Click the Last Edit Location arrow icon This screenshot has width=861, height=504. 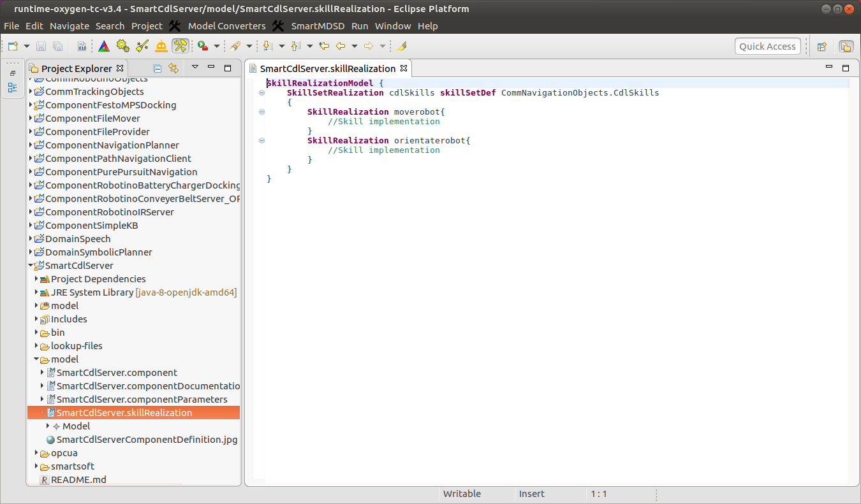[324, 46]
